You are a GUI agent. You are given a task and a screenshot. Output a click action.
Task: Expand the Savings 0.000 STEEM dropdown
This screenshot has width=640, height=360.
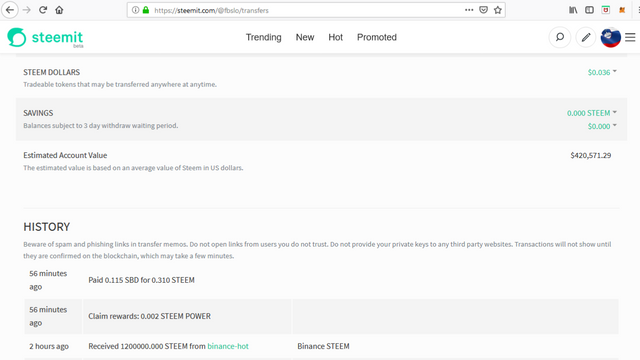tap(592, 113)
